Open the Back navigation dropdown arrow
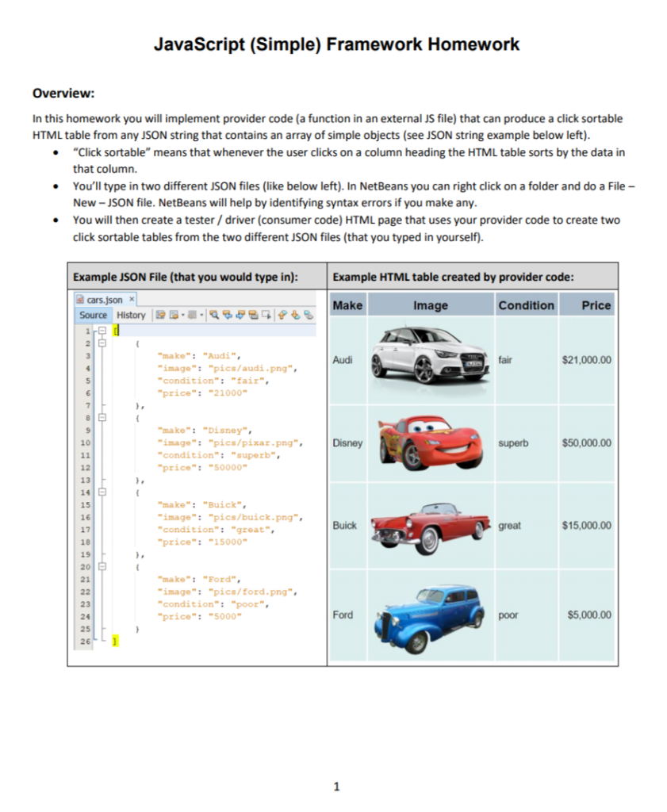This screenshot has height=812, width=667. 182,315
